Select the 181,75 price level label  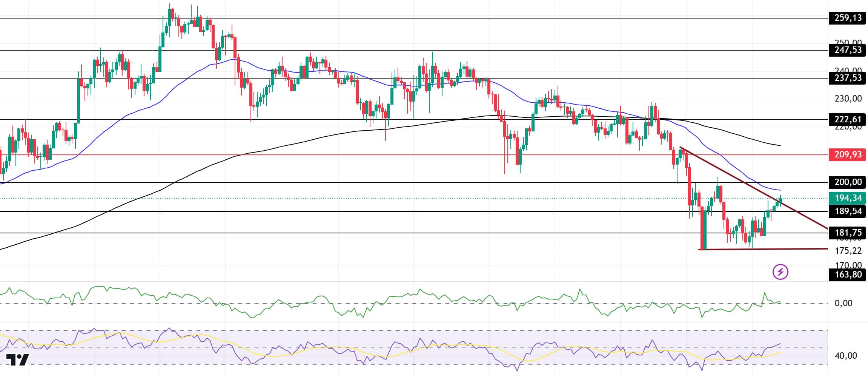(x=847, y=233)
